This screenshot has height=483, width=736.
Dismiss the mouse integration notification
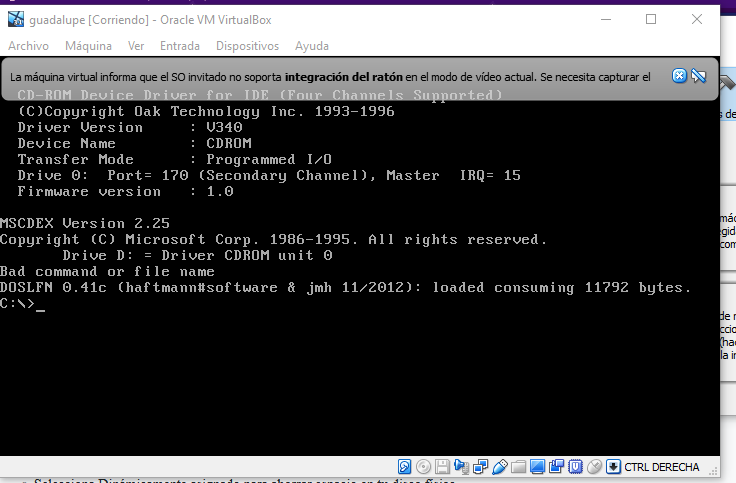point(679,77)
